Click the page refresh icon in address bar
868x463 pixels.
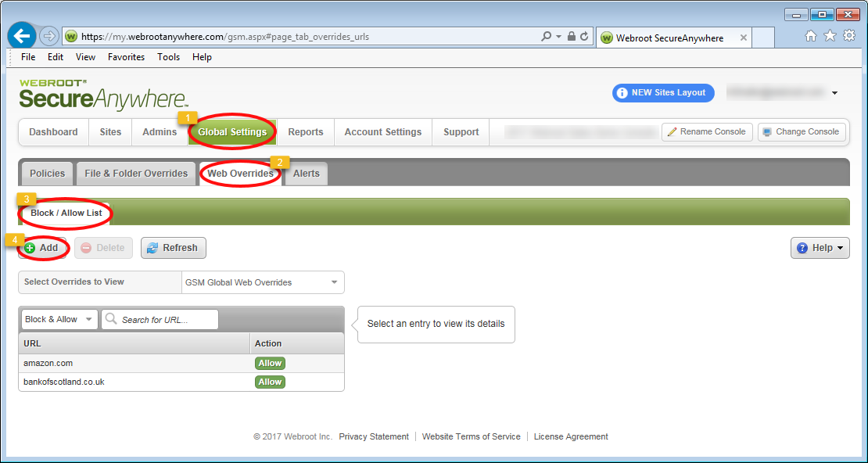(x=584, y=37)
